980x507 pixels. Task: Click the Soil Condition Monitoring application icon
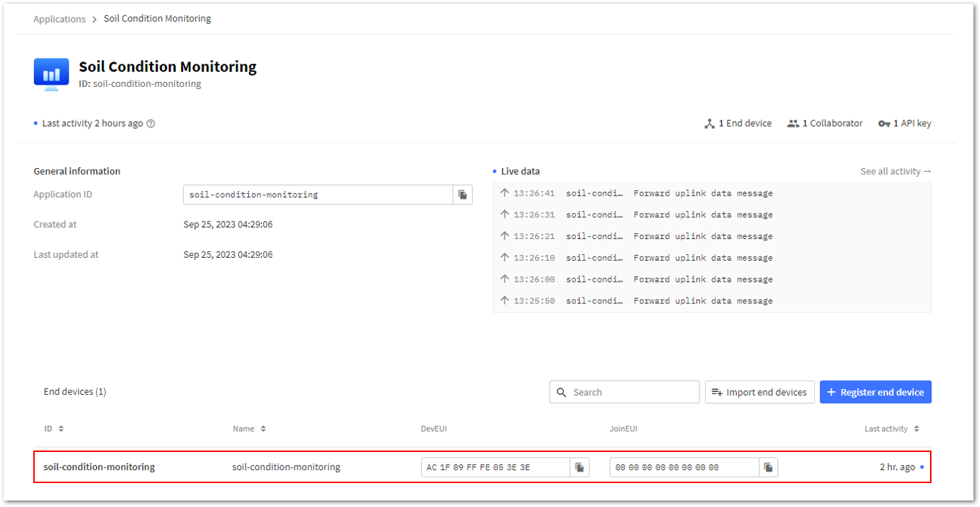click(51, 74)
